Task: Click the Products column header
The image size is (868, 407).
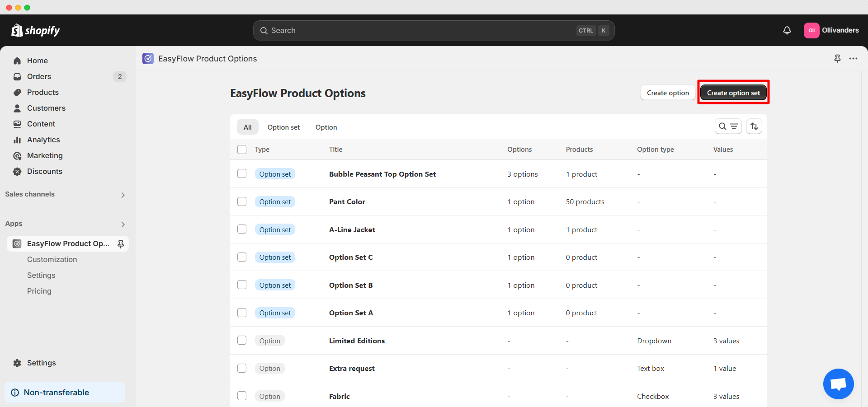Action: click(x=579, y=150)
